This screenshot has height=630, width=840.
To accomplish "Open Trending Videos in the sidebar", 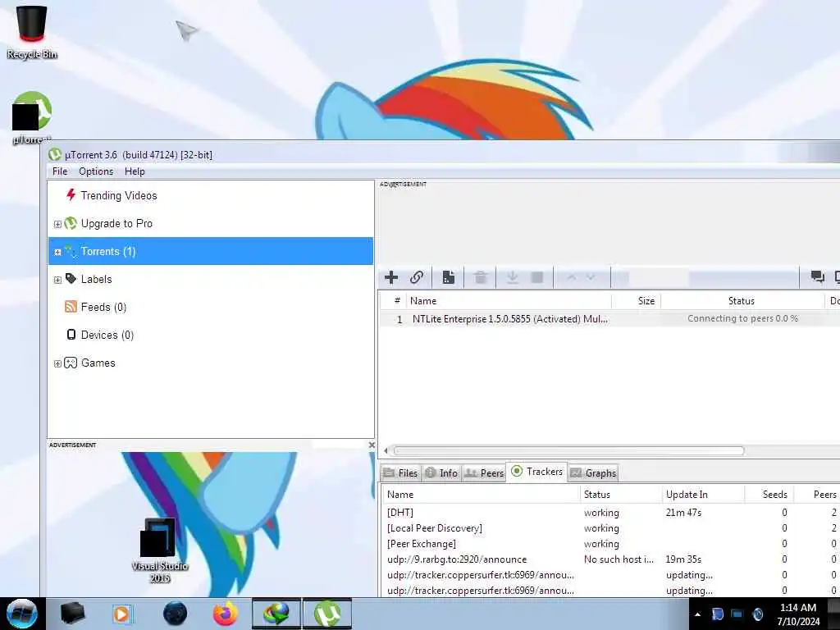I will [x=118, y=195].
